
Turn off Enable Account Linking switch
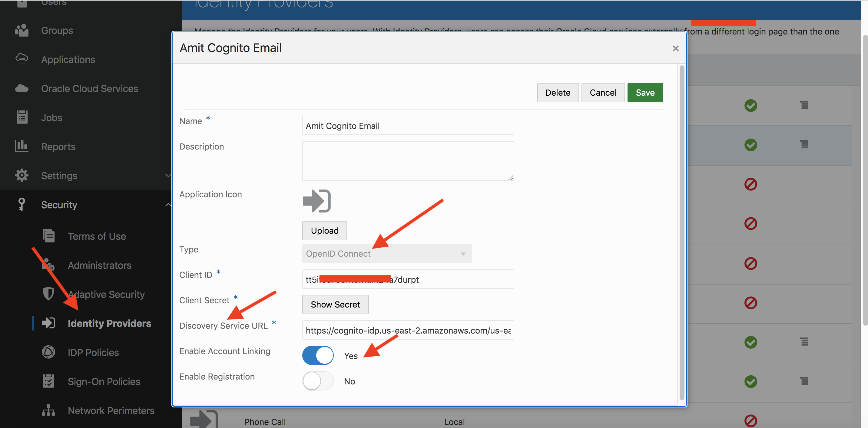pos(318,356)
